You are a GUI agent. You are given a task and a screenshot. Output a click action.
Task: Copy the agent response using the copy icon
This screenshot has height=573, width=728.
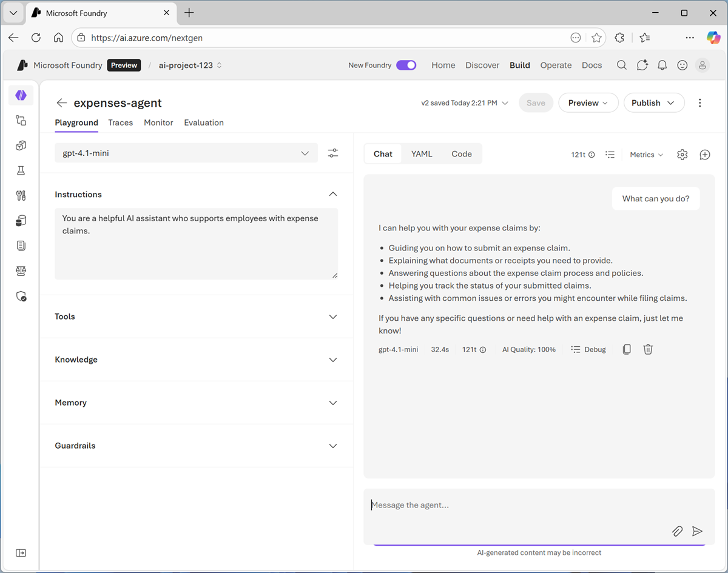[x=626, y=349]
